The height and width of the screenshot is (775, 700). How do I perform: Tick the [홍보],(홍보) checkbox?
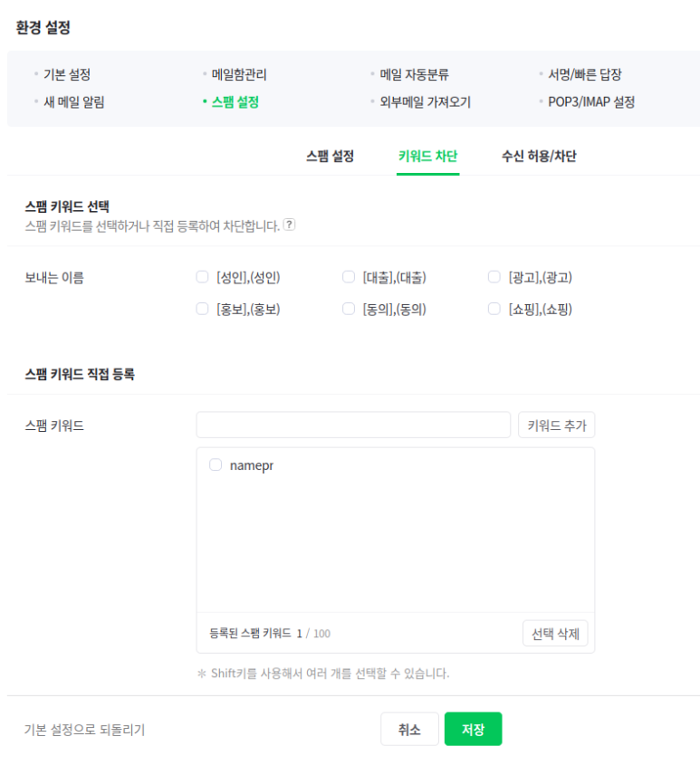[x=202, y=309]
